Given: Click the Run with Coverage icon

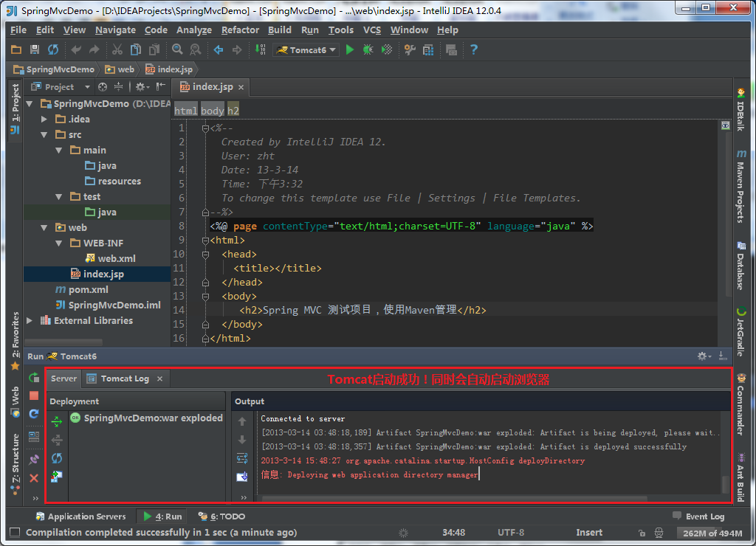Looking at the screenshot, I should point(387,49).
